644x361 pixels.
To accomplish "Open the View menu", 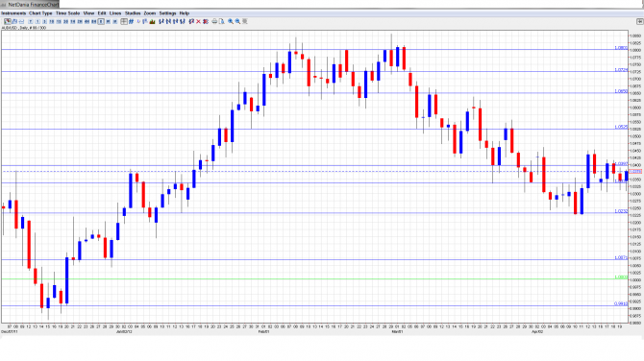I will (x=88, y=13).
